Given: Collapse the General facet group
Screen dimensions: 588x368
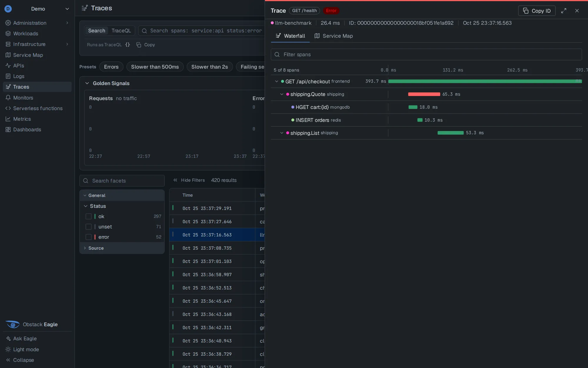Looking at the screenshot, I should tap(85, 195).
